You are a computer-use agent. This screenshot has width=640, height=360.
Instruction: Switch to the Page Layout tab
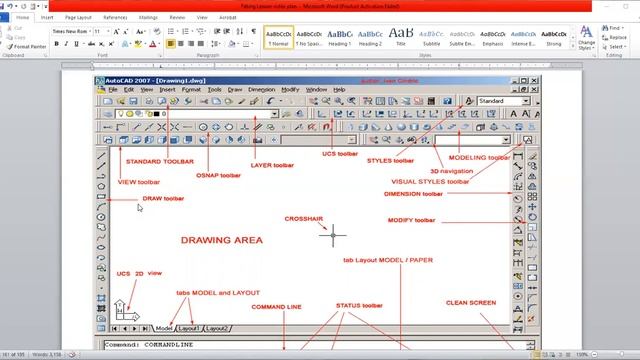pos(78,18)
